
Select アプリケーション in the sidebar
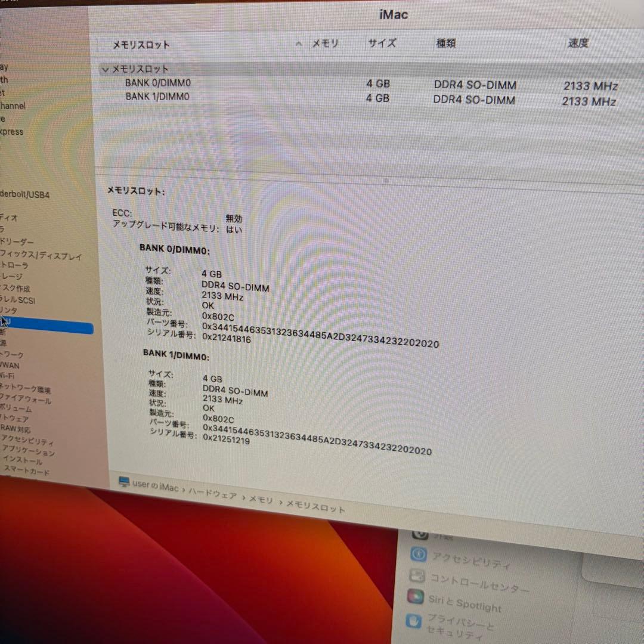(x=28, y=450)
